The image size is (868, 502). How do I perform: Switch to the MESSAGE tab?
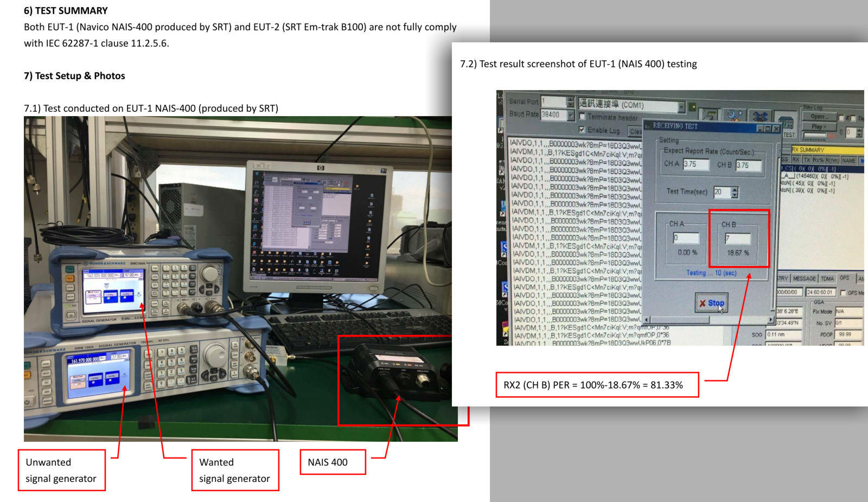(805, 278)
